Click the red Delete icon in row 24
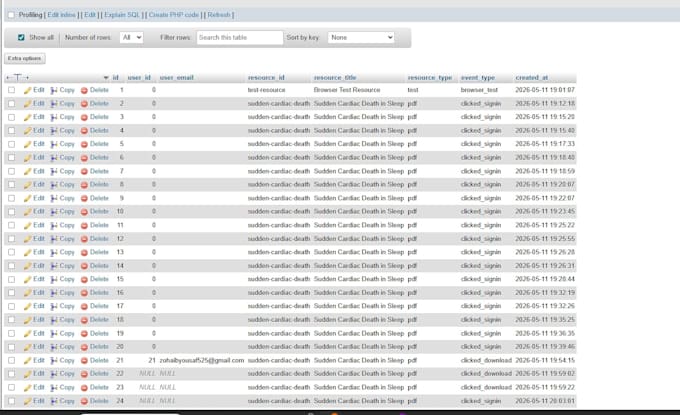The width and height of the screenshot is (680, 415). tap(84, 401)
